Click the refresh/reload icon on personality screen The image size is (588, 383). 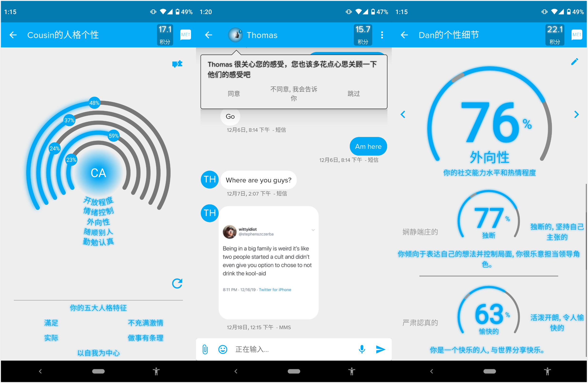[x=177, y=283]
